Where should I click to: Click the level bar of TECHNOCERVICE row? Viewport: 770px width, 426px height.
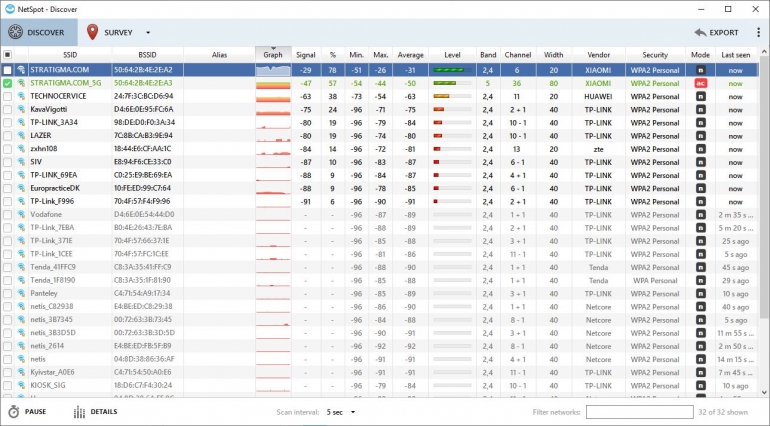[x=452, y=97]
